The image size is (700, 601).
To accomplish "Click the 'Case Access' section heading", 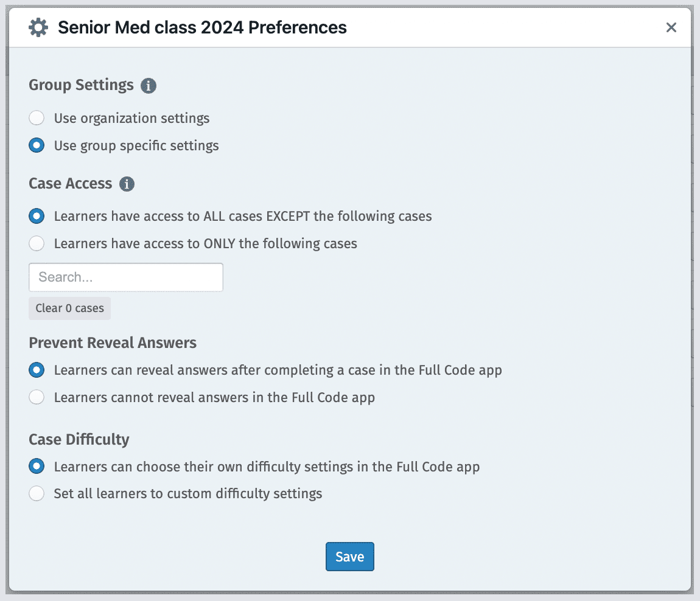I will coord(71,184).
